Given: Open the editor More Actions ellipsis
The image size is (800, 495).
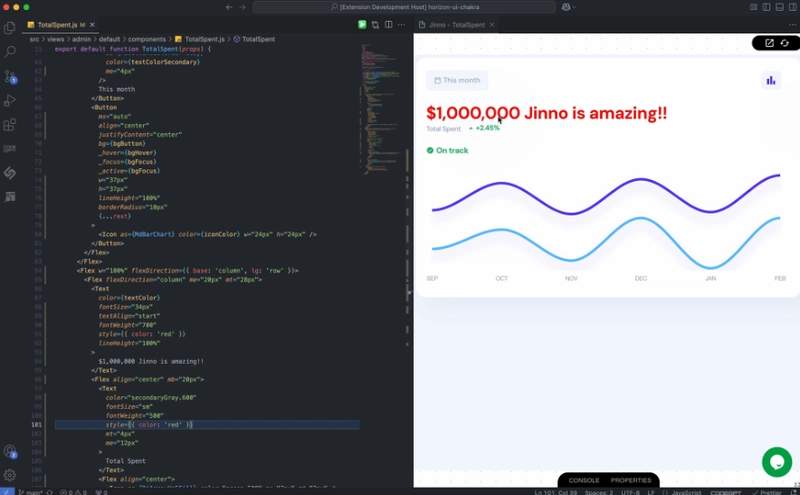Looking at the screenshot, I should tap(402, 24).
